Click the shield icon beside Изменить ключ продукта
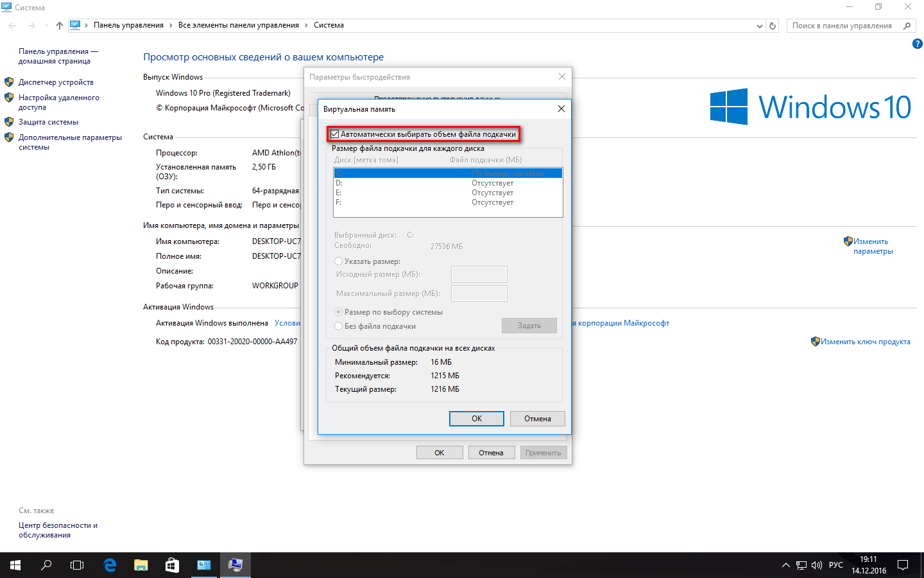The image size is (924, 578). (x=816, y=342)
